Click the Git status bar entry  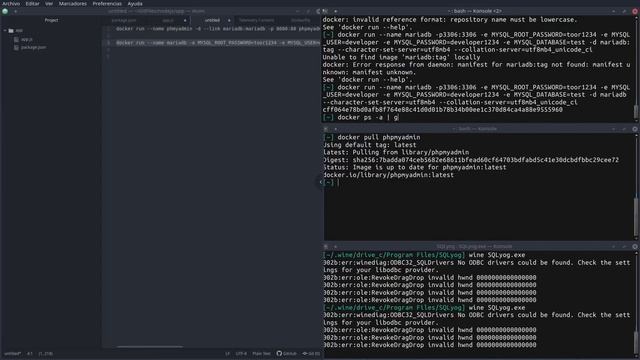click(x=311, y=353)
